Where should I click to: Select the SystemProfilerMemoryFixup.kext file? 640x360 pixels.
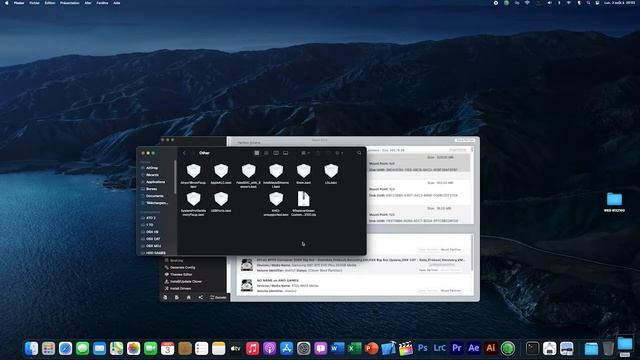pyautogui.click(x=193, y=204)
